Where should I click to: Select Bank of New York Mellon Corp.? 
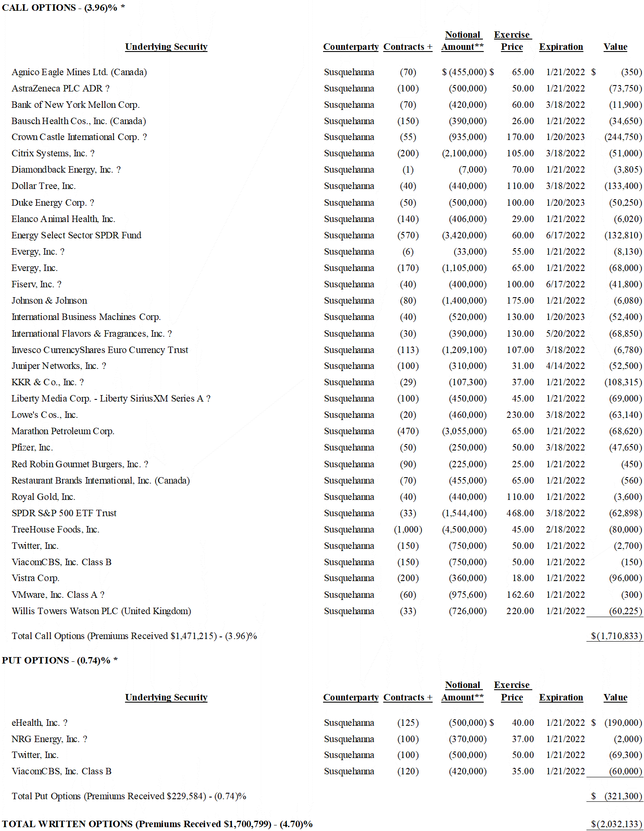76,105
